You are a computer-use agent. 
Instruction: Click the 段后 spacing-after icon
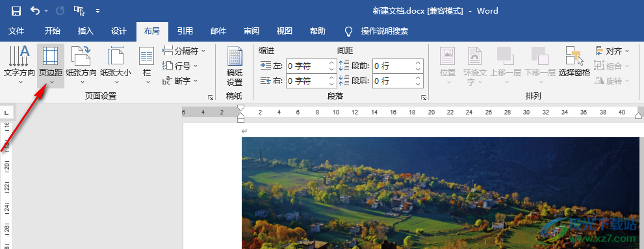click(344, 81)
